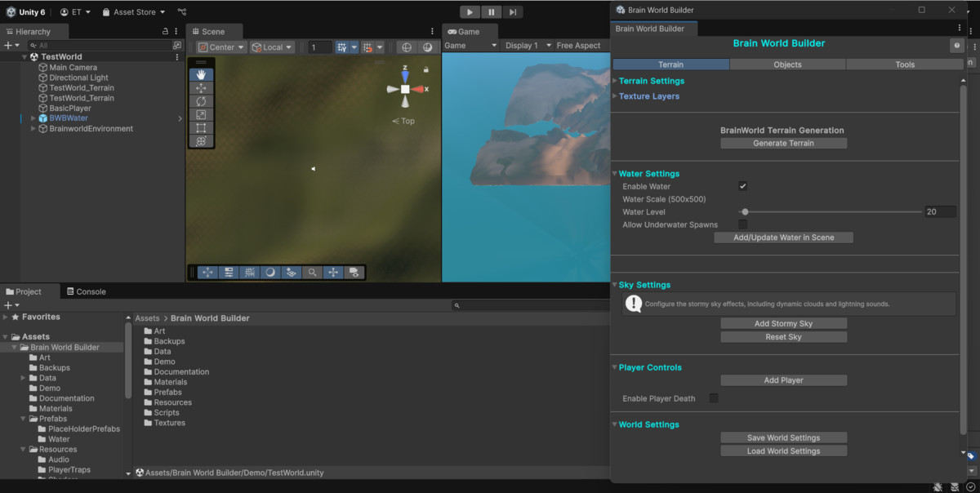Screen dimensions: 980x493
Task: Click the Load World Settings button
Action: (x=783, y=451)
